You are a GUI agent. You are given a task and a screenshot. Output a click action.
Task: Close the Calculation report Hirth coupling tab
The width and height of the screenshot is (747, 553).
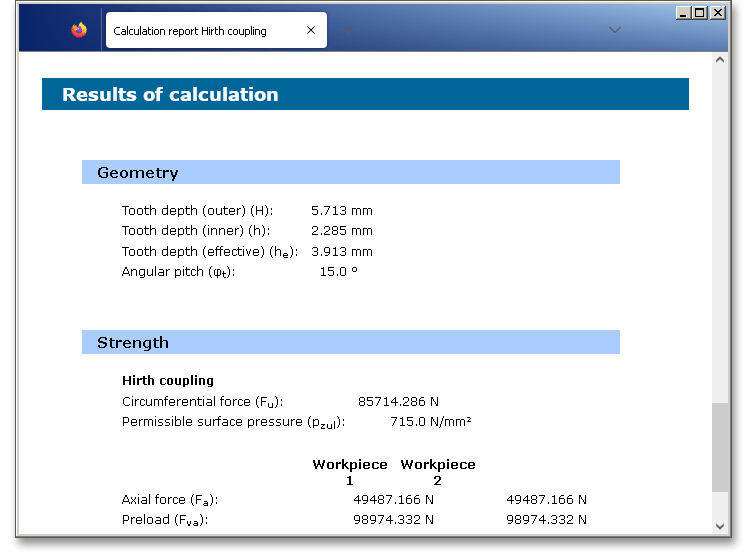(311, 31)
